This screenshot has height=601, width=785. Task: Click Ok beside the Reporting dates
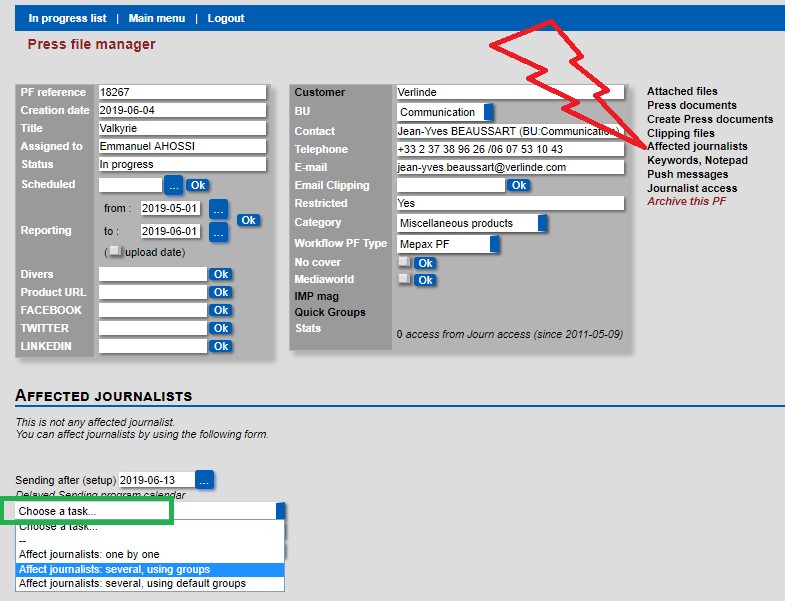point(249,220)
